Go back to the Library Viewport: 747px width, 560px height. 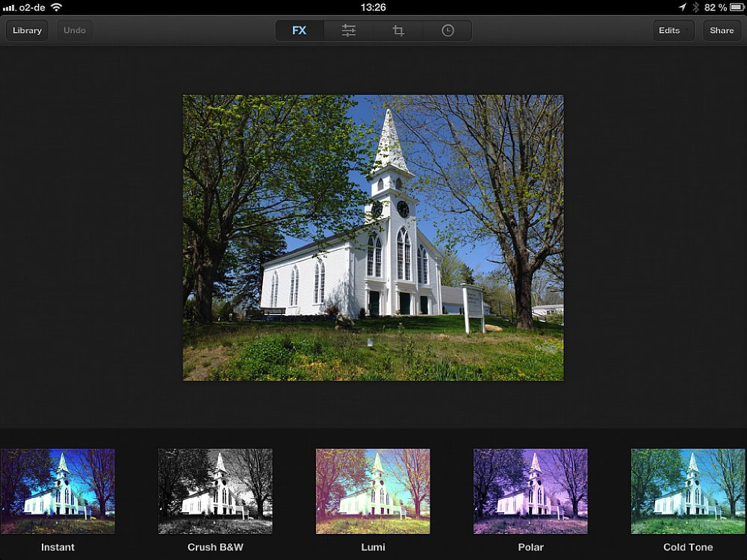27,31
